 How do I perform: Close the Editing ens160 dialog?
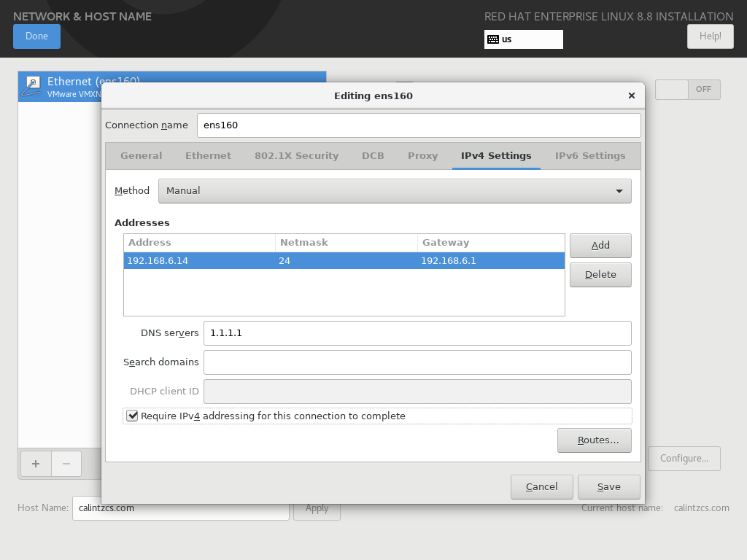pos(632,96)
